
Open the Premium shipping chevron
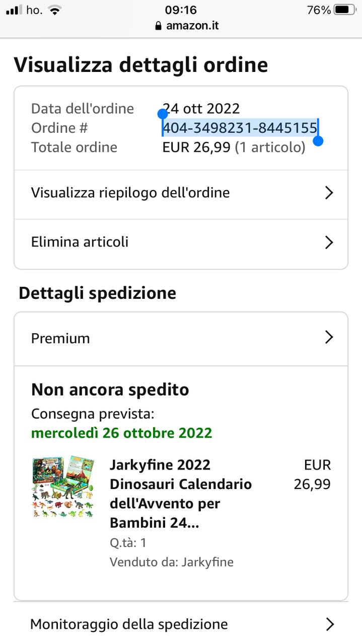[x=329, y=337]
